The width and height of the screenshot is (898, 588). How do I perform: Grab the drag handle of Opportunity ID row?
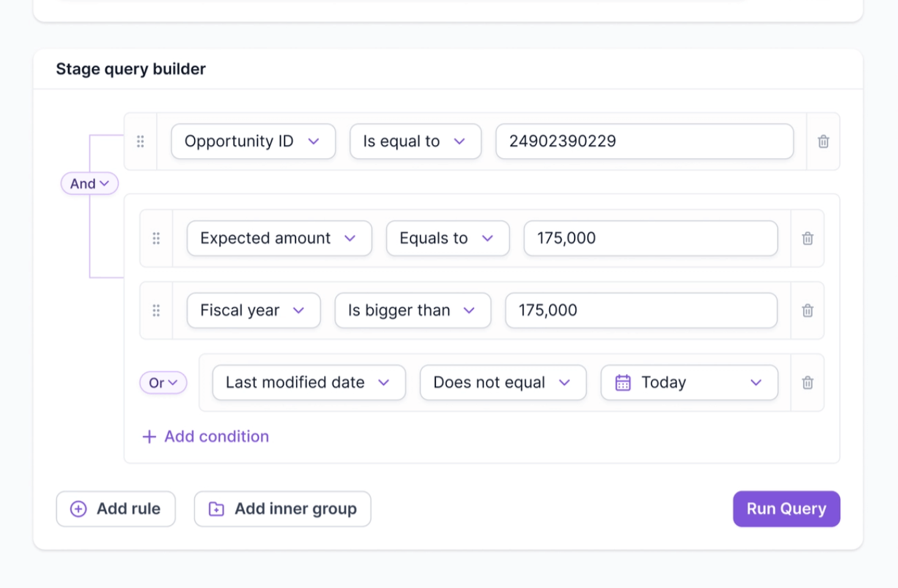point(141,141)
